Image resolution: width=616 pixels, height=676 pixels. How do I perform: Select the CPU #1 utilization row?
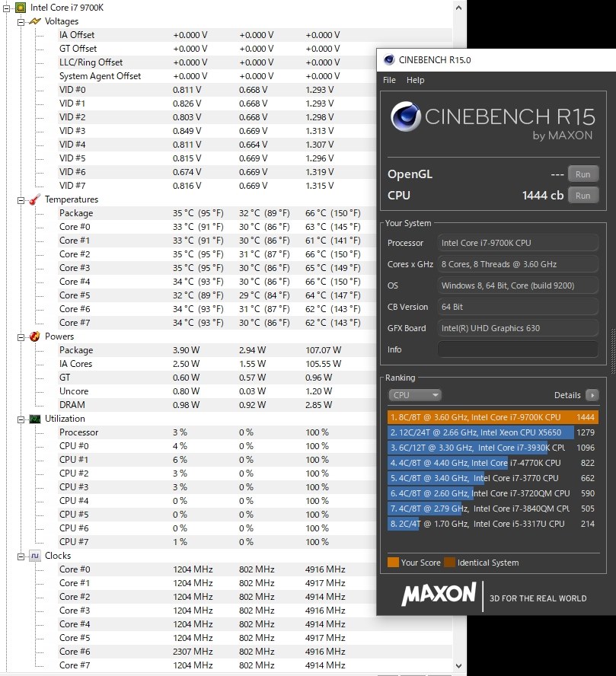point(217,460)
